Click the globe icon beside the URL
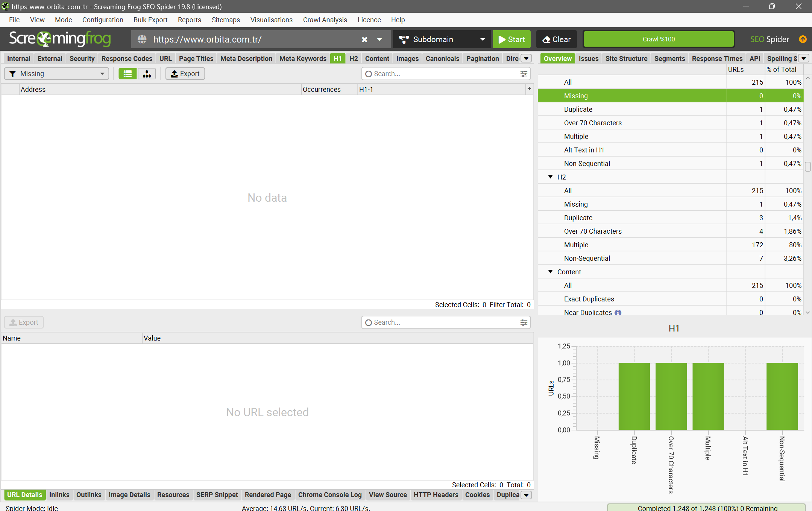The image size is (812, 511). (142, 39)
